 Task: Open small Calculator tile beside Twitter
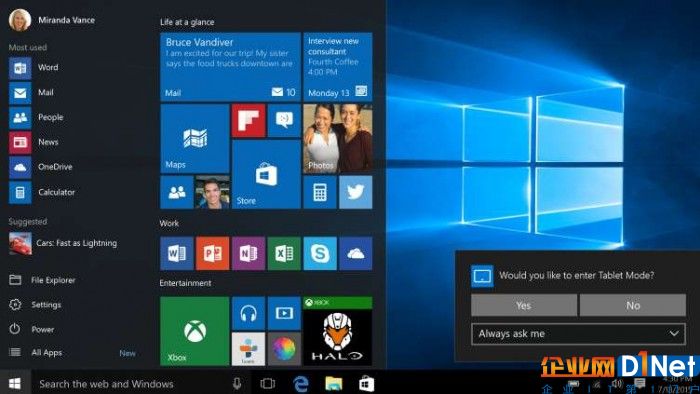(320, 192)
